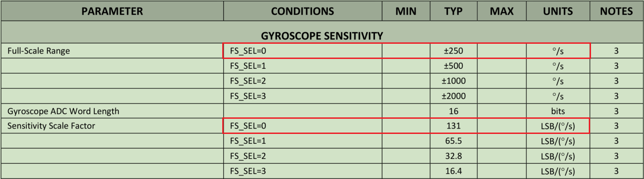Select the ±2000 typical value cell
The width and height of the screenshot is (644, 179).
click(x=453, y=96)
